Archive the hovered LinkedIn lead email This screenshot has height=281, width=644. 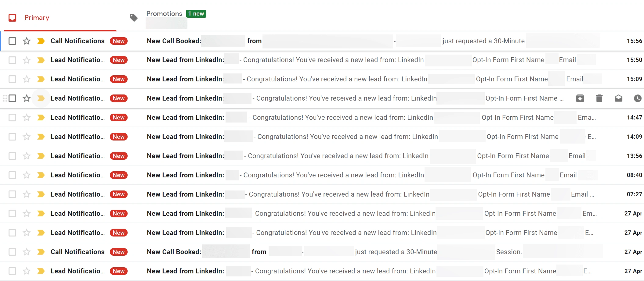click(x=580, y=98)
